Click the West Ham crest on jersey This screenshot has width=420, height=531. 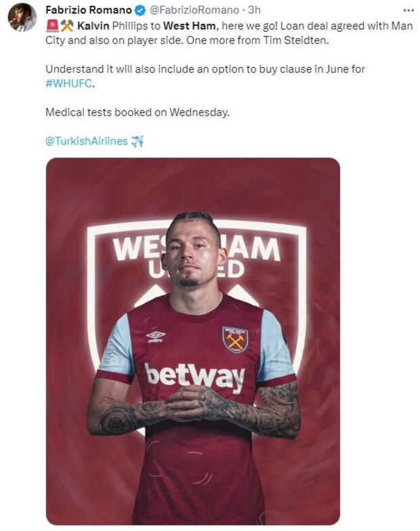pos(235,339)
